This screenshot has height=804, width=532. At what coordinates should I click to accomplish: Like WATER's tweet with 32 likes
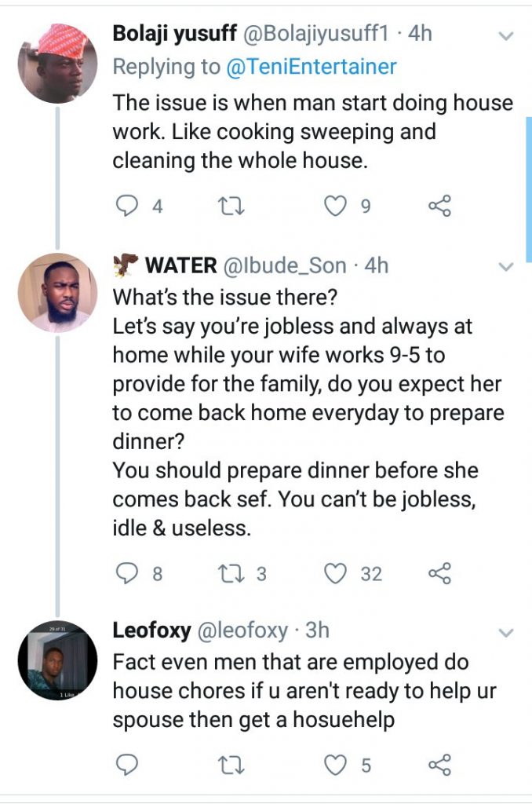click(x=336, y=574)
